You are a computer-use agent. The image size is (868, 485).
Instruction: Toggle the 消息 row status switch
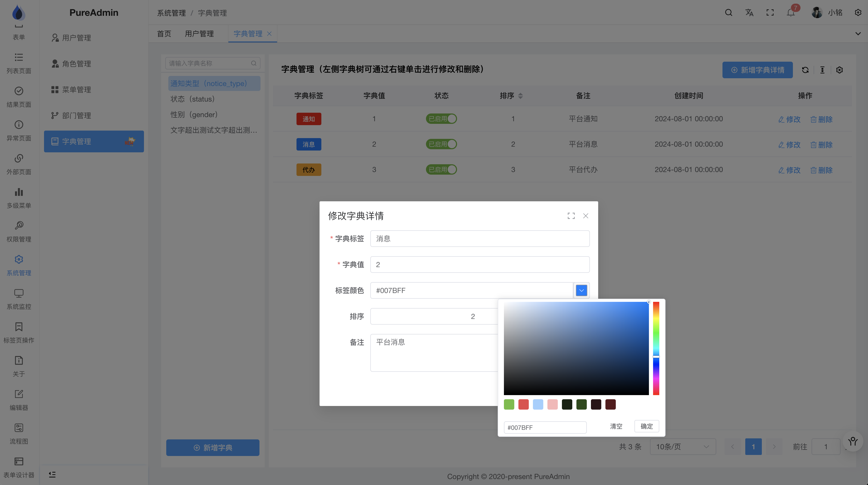441,144
